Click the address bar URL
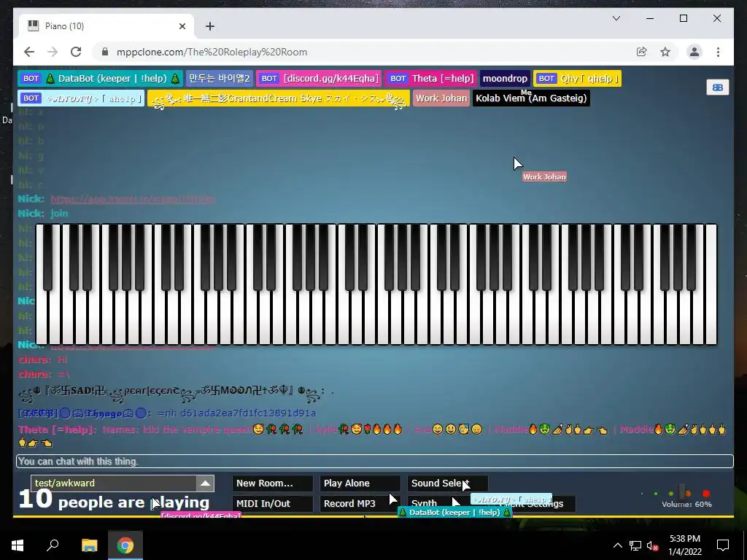The image size is (747, 560). 212,52
